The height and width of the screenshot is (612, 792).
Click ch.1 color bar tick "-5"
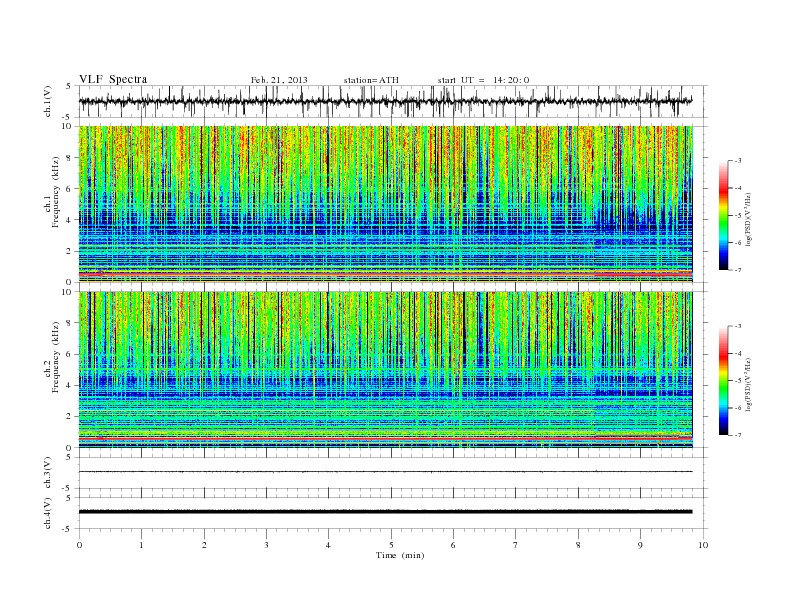[738, 215]
